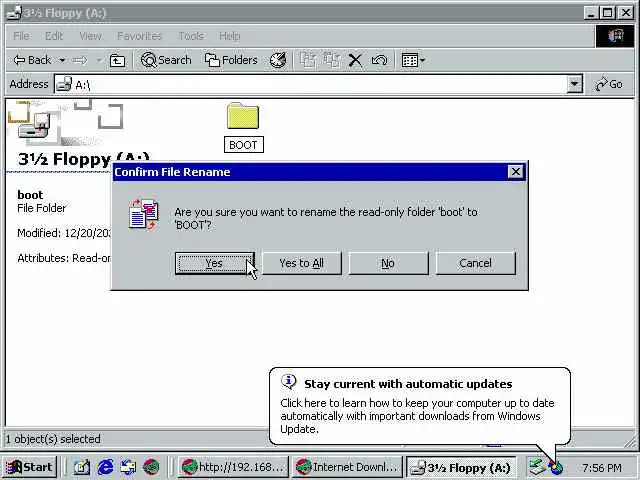Screen dimensions: 640x480
Task: Click 3½ Floppy (A:) taskbar button
Action: [462, 467]
